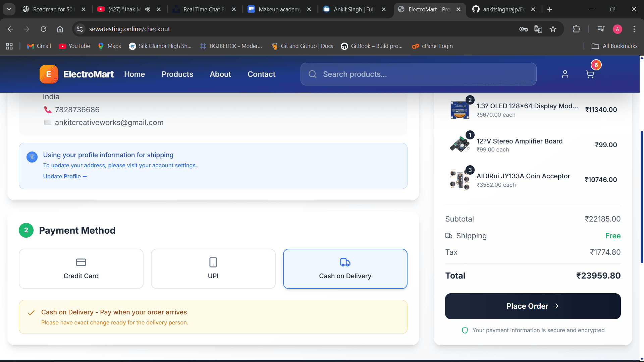
Task: Bookmark this page with star icon
Action: pyautogui.click(x=553, y=29)
